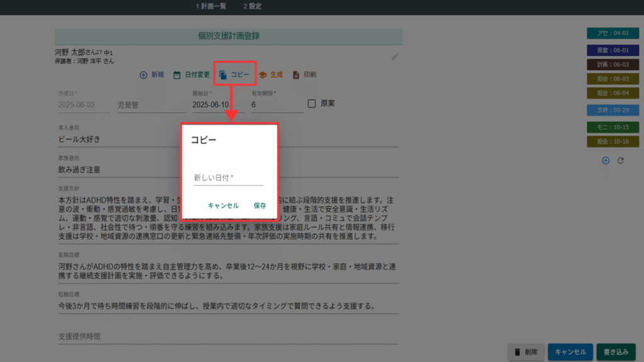Click the green 書き込み button

616,353
